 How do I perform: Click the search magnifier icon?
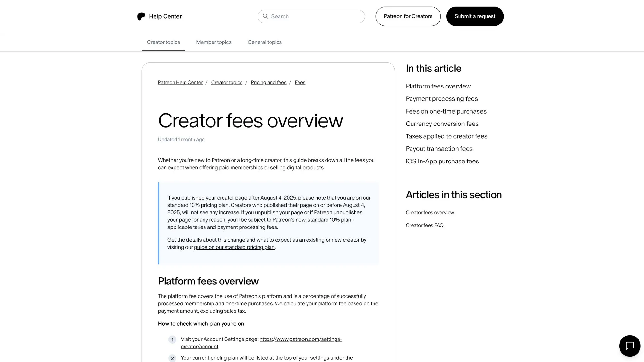click(265, 16)
